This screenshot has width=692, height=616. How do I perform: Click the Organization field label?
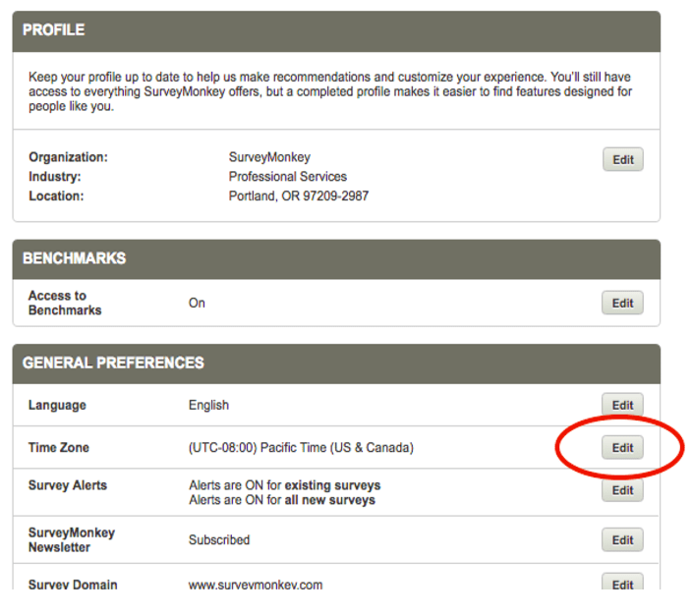click(68, 157)
